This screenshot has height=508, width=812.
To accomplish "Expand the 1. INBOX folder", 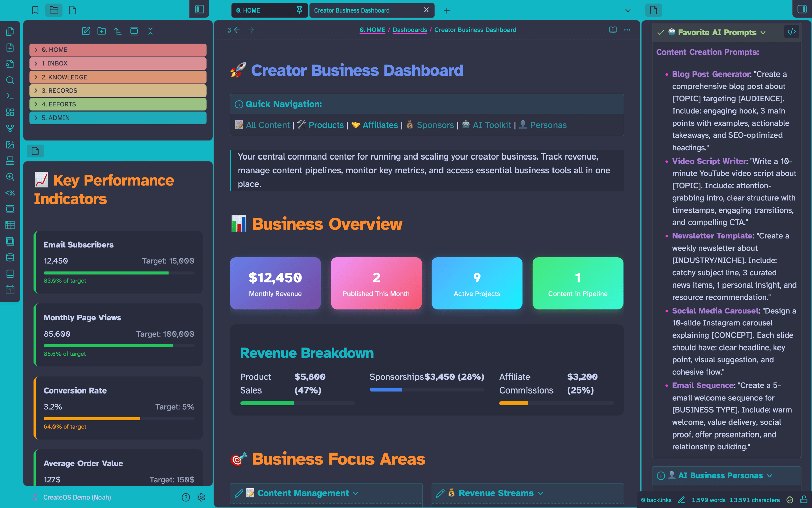I will (x=118, y=63).
